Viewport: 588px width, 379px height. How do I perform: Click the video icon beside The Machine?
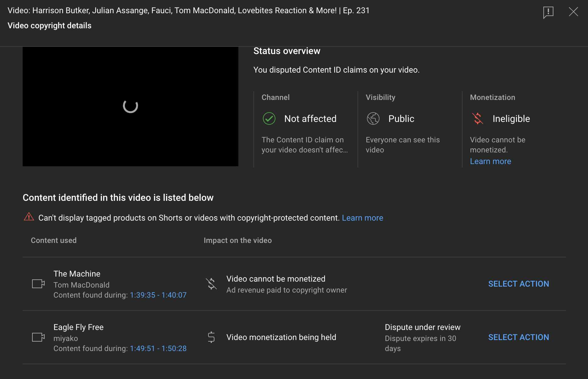pos(38,284)
